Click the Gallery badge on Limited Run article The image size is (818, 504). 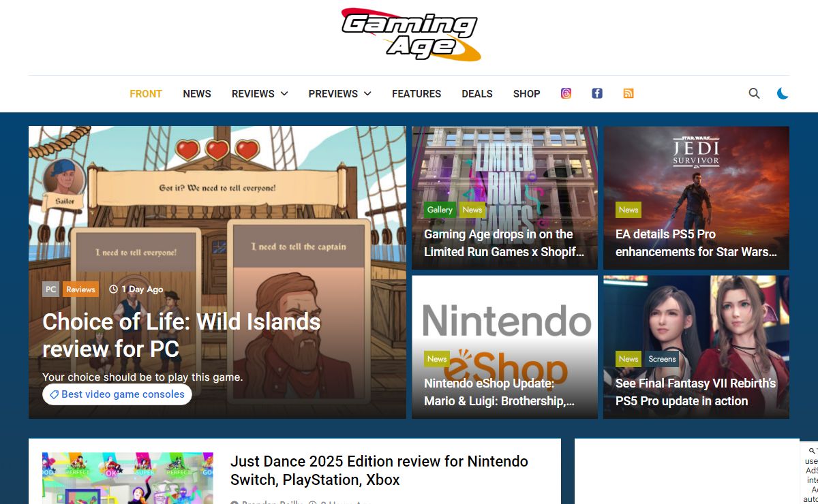(440, 210)
